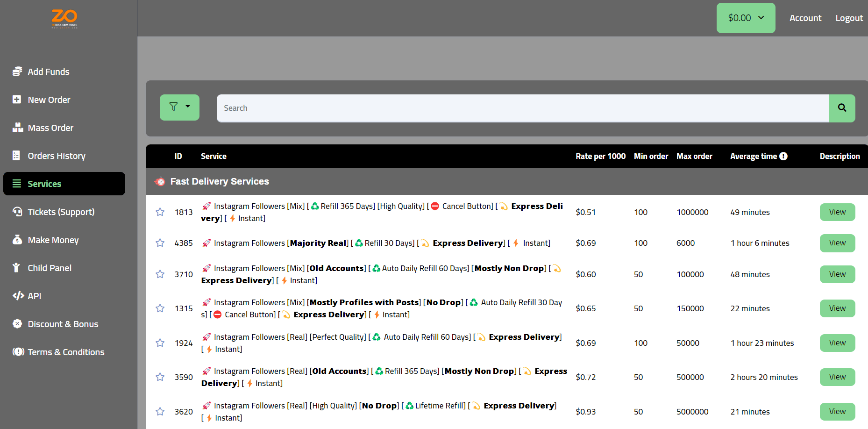Open the API page in the sidebar
Screen dimensions: 868x429
pyautogui.click(x=34, y=296)
